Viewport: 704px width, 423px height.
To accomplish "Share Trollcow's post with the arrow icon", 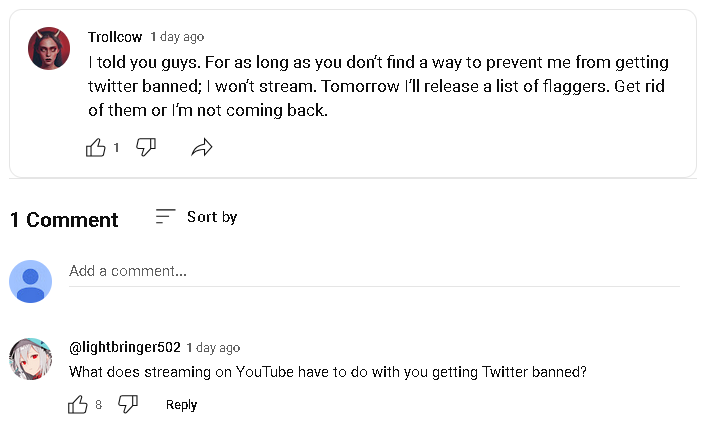I will (x=202, y=147).
